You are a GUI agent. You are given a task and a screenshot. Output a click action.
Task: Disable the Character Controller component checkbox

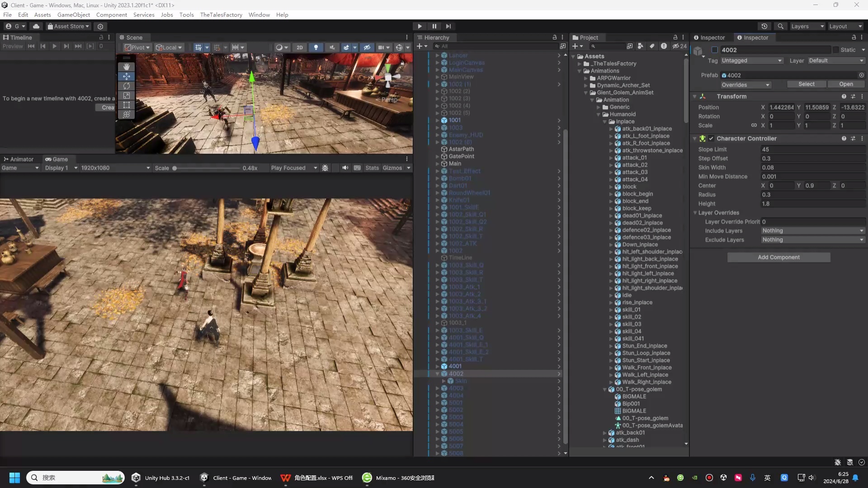[x=711, y=138]
